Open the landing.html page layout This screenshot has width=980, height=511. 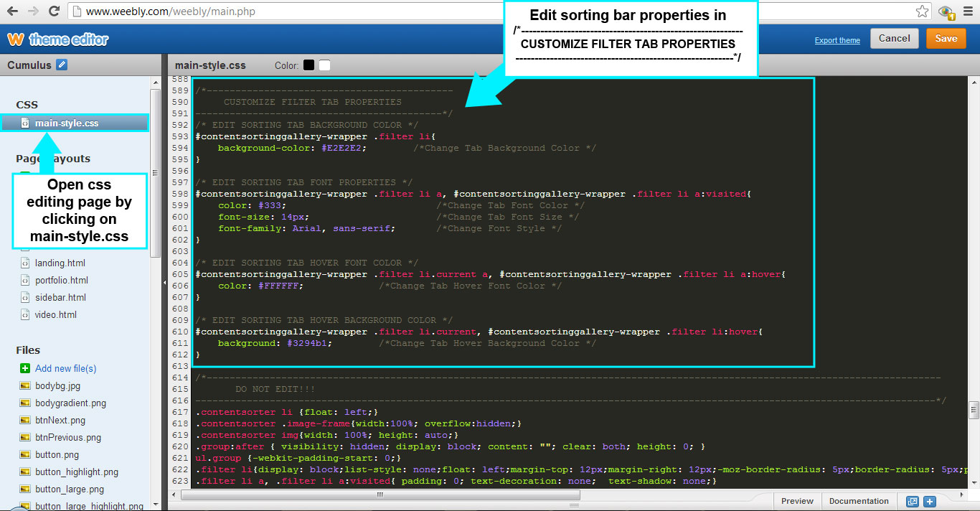tap(60, 263)
